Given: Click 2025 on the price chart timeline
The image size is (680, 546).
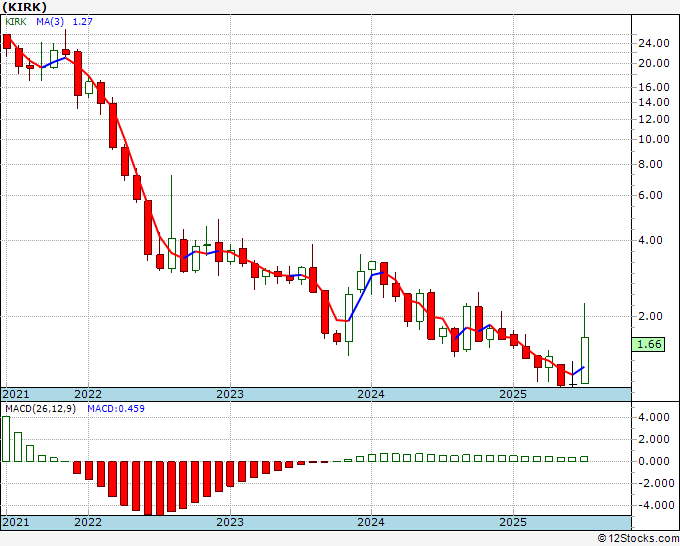Looking at the screenshot, I should point(513,394).
